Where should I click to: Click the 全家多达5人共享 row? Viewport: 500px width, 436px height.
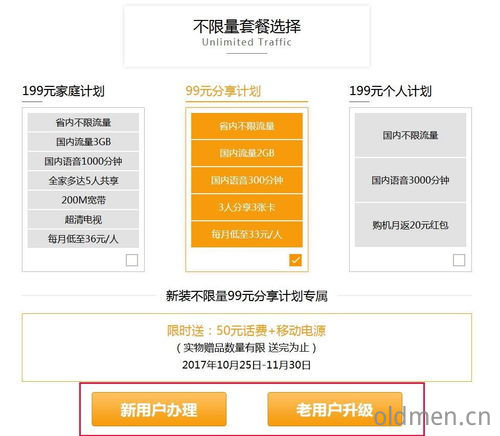(83, 181)
